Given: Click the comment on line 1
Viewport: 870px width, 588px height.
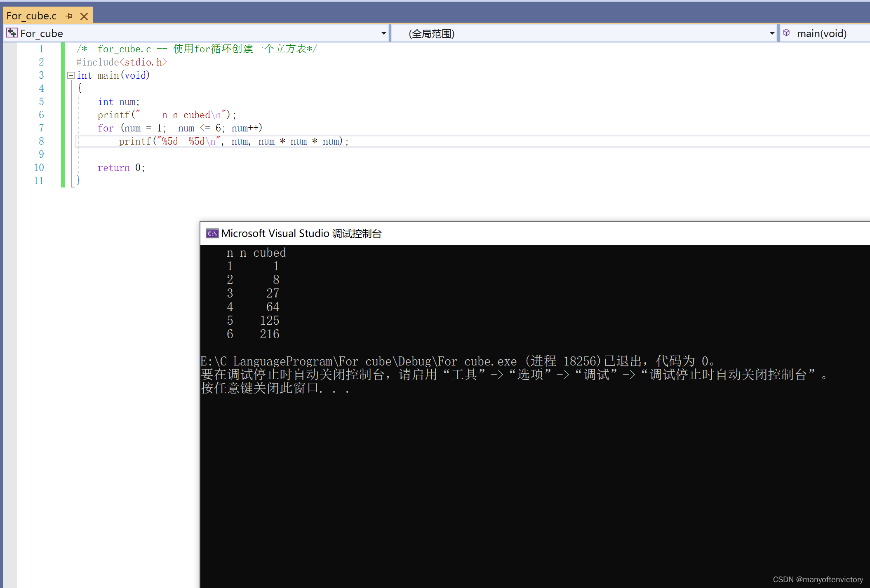Looking at the screenshot, I should point(197,49).
